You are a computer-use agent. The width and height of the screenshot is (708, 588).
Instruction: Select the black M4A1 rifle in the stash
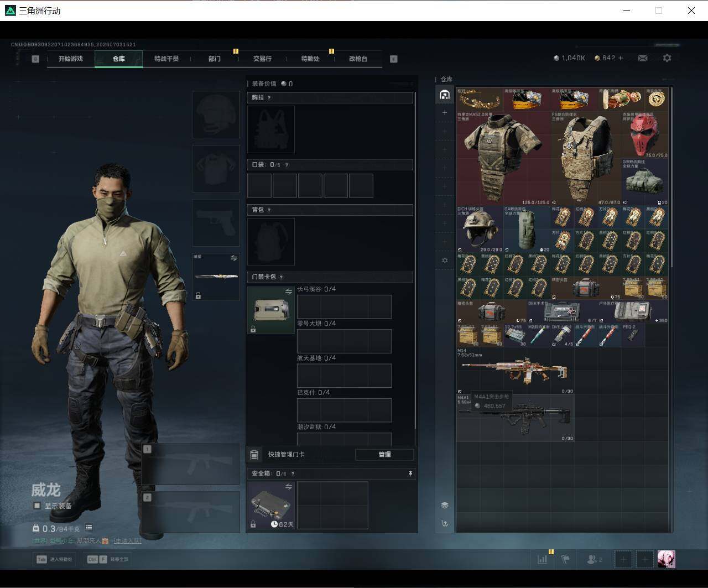[x=515, y=418]
